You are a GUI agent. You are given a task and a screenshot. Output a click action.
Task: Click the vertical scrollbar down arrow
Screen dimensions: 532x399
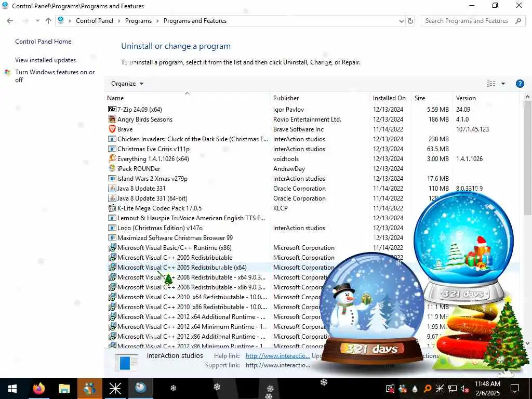(x=527, y=343)
